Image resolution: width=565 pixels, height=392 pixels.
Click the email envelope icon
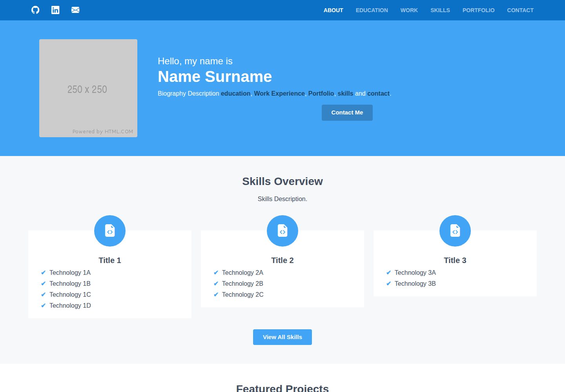75,10
